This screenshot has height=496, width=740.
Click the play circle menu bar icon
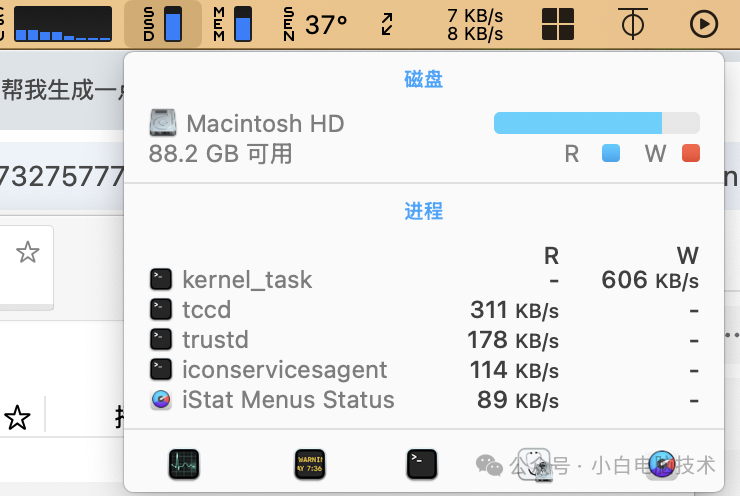704,24
